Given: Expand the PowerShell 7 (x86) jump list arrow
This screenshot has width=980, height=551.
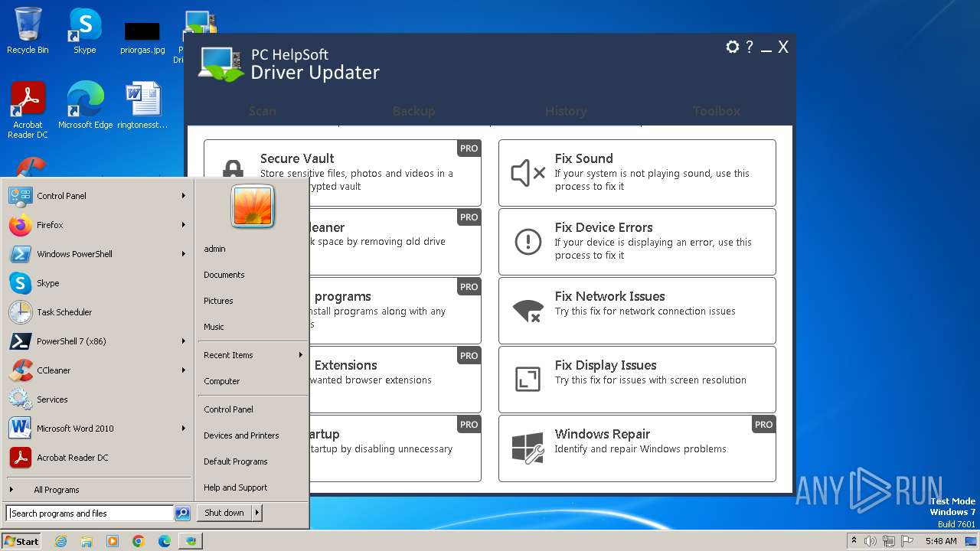Looking at the screenshot, I should coord(184,341).
